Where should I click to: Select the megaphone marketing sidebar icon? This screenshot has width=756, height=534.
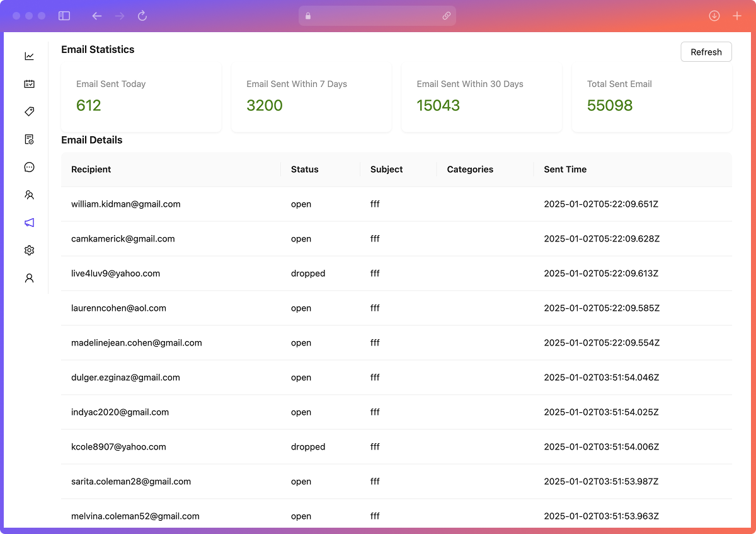(29, 223)
